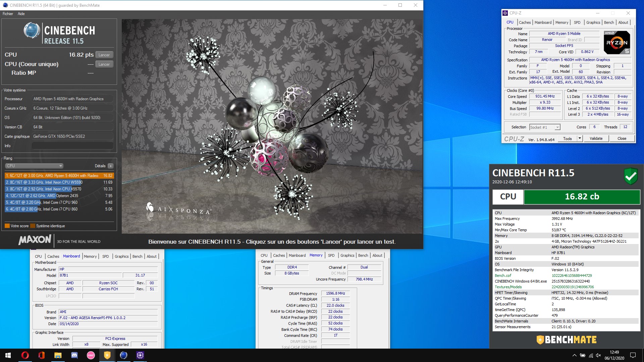Open network Wi-Fi tray icon

pyautogui.click(x=591, y=355)
